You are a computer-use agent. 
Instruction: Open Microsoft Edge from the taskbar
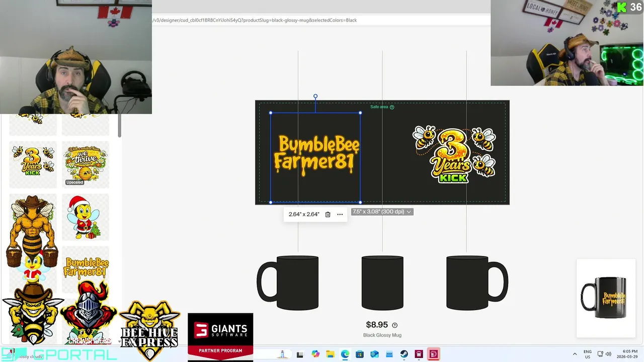point(345,354)
